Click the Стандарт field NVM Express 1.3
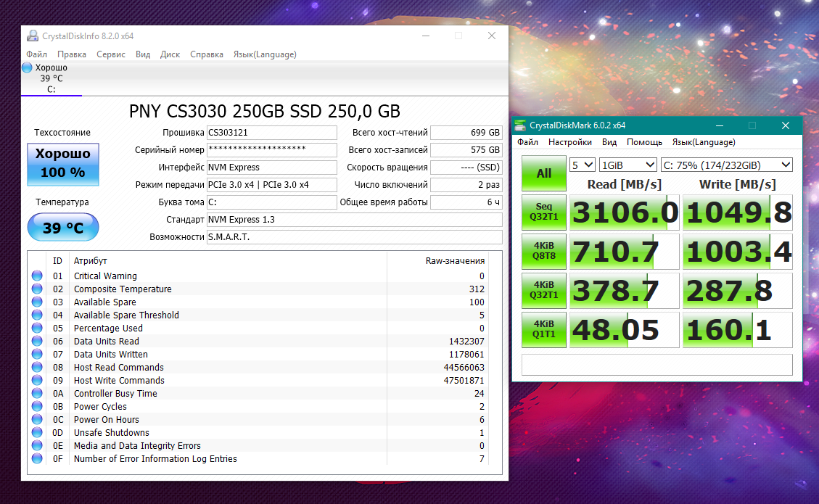The image size is (819, 504). click(355, 219)
